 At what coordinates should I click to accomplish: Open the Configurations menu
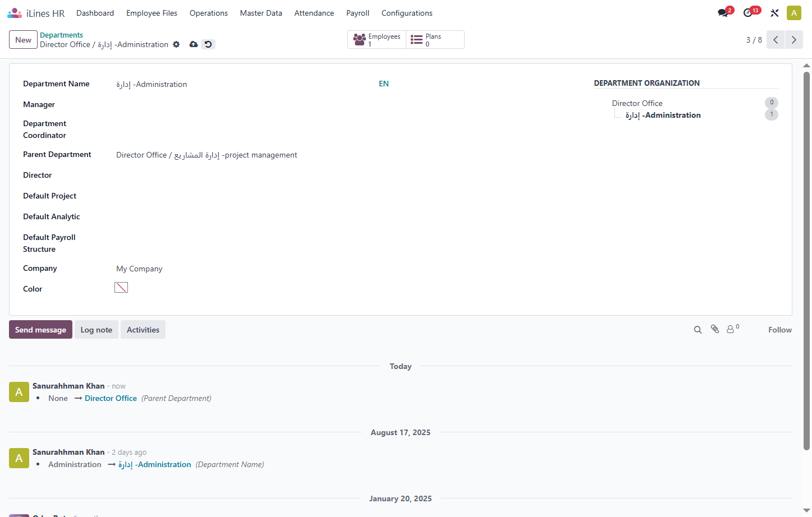407,13
